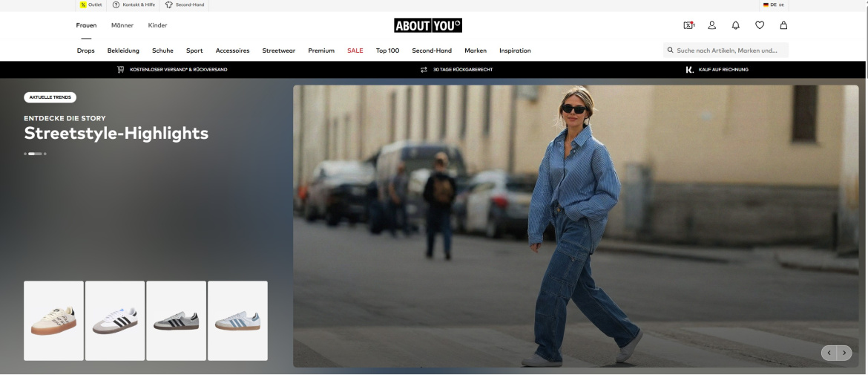This screenshot has width=868, height=375.
Task: Open the SALE category
Action: point(355,50)
